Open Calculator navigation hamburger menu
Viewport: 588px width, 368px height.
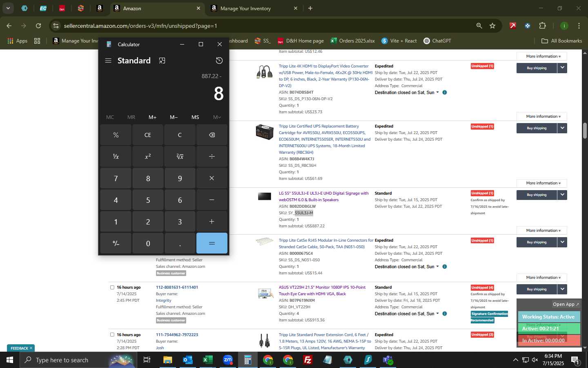click(108, 61)
